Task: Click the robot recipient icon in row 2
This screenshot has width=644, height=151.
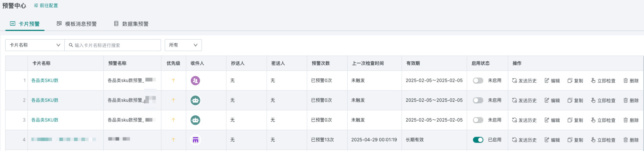Action: pyautogui.click(x=195, y=100)
